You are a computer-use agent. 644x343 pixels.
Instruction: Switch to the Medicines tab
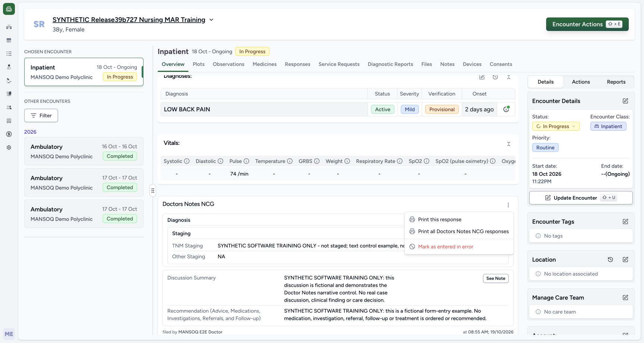pos(265,64)
